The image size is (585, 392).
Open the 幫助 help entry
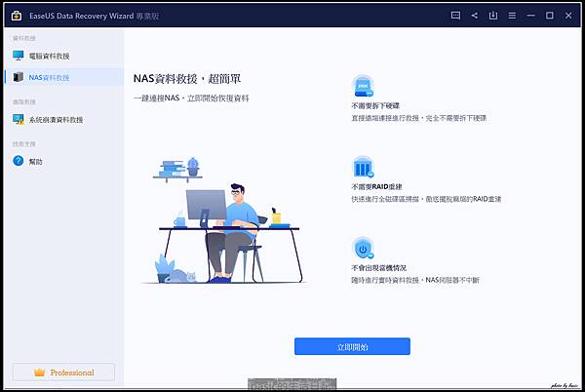pyautogui.click(x=63, y=161)
